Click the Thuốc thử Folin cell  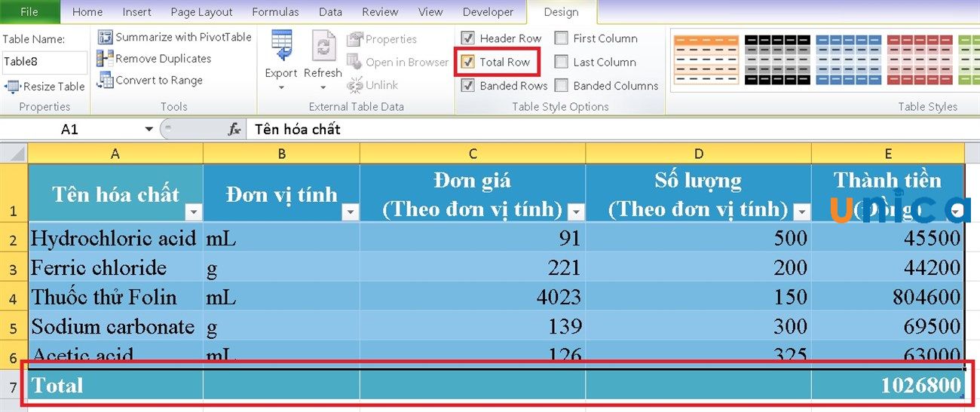(115, 297)
